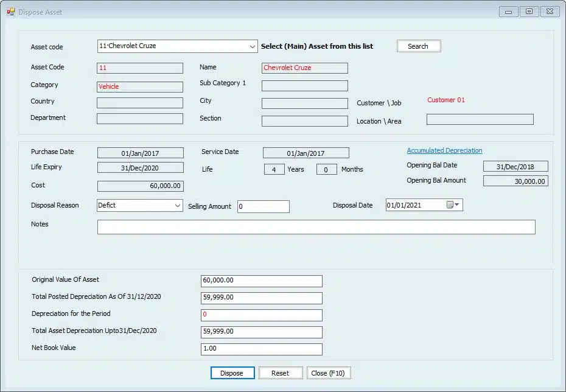Maximize the Dispose Asset window

pyautogui.click(x=529, y=12)
